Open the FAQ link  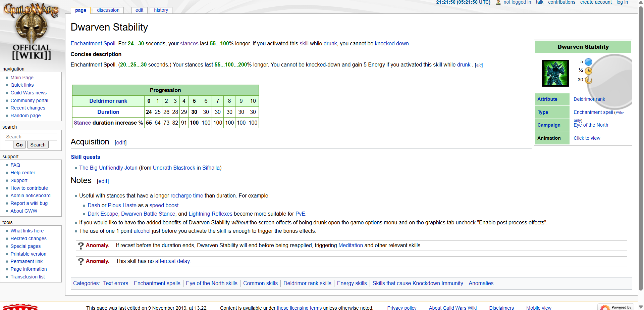click(15, 165)
